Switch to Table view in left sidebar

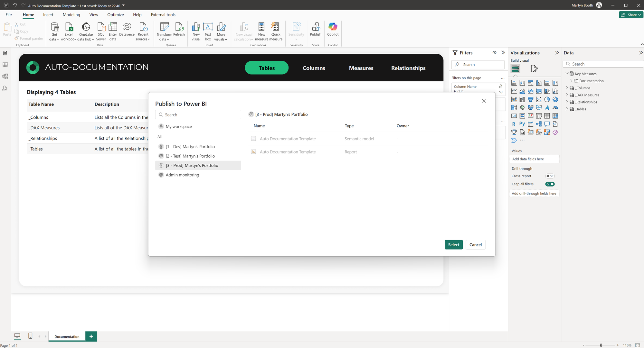pos(5,65)
